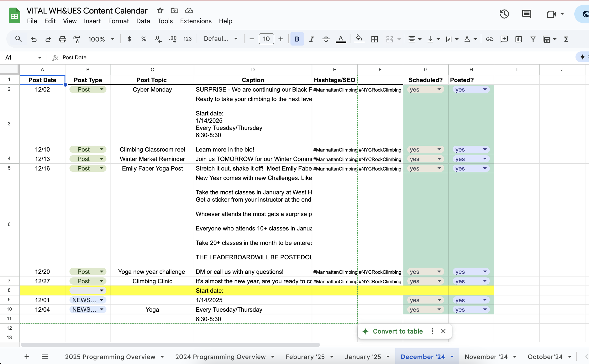Expand Post Type dropdown for 12/02

pyautogui.click(x=102, y=90)
